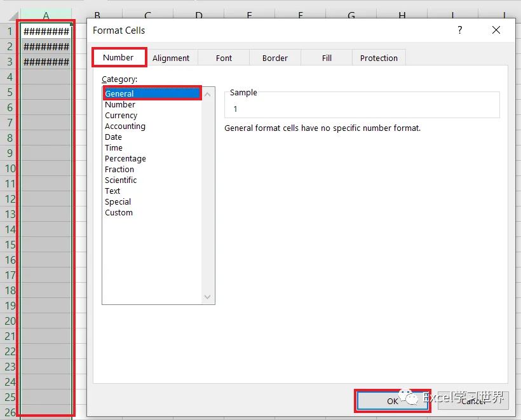Choose Scientific category

(152, 180)
